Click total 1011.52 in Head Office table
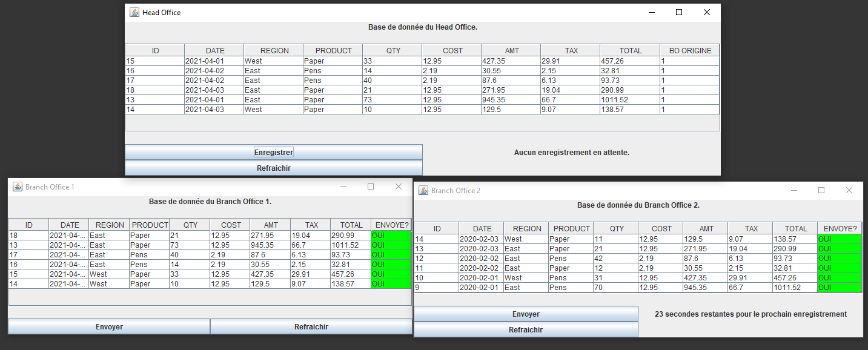This screenshot has width=868, height=350. tap(630, 100)
